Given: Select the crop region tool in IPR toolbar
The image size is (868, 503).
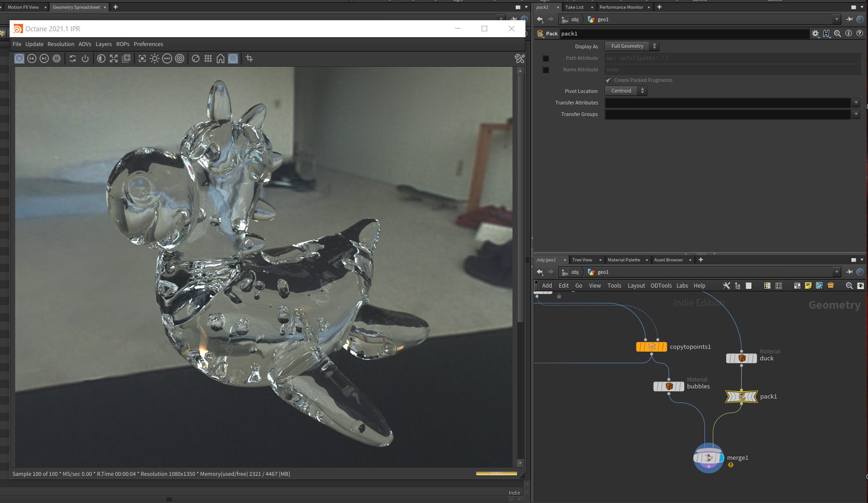Looking at the screenshot, I should click(x=250, y=58).
